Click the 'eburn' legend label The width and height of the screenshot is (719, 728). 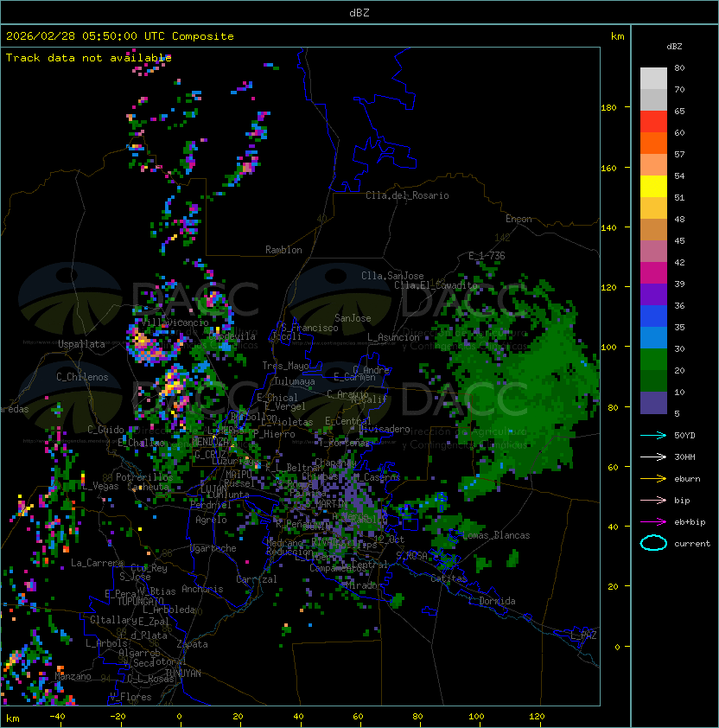coord(687,479)
